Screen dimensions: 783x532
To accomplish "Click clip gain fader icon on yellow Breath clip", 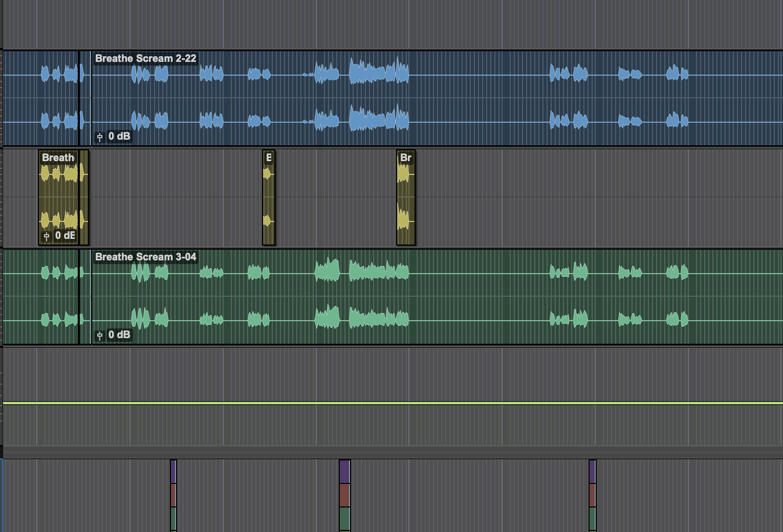I will pos(47,236).
